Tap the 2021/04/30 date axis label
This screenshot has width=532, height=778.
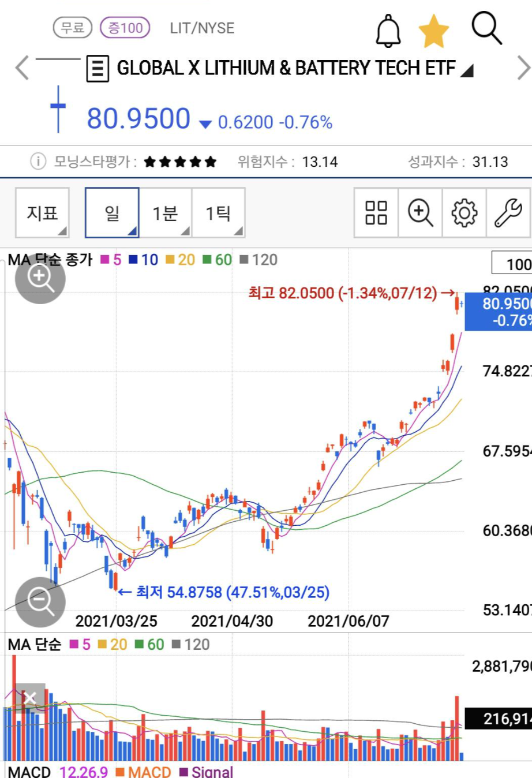(232, 621)
